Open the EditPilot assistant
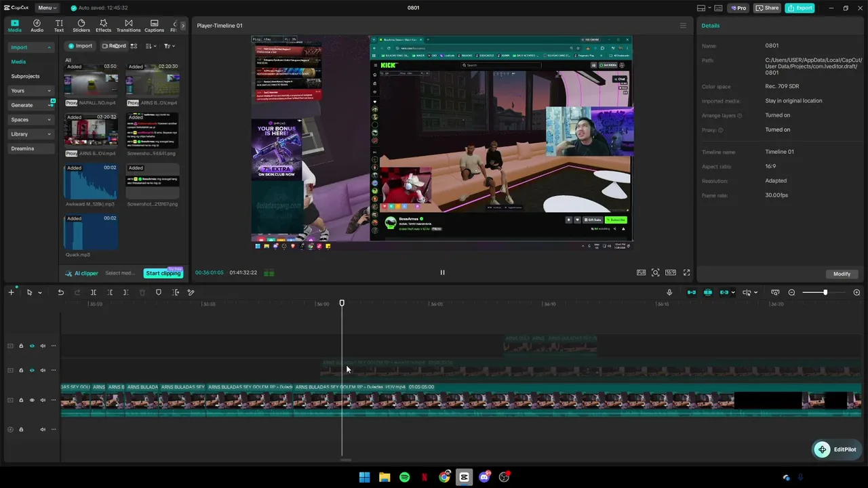The height and width of the screenshot is (488, 868). pyautogui.click(x=837, y=449)
